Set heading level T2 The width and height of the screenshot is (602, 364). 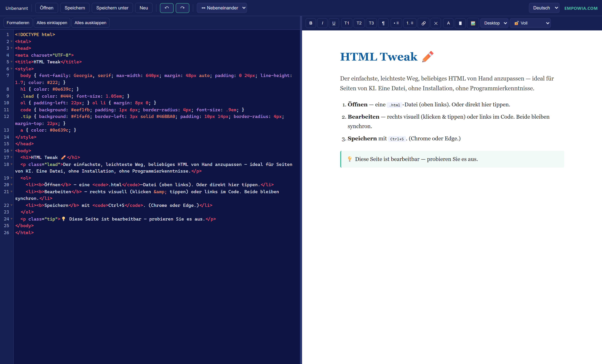coord(359,23)
